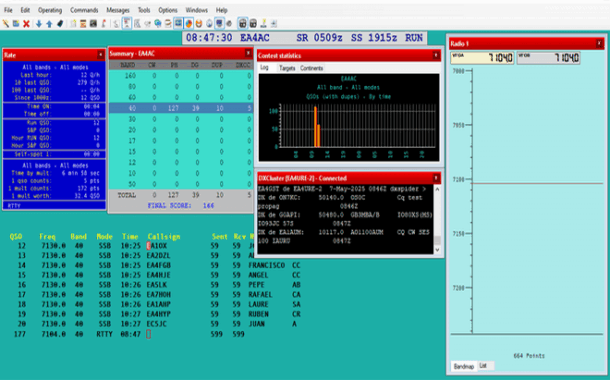Click the stacked cards icon after blue globe

tap(168, 24)
